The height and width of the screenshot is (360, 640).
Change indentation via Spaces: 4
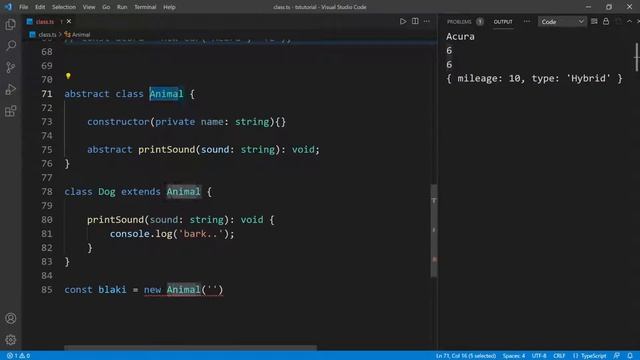click(x=514, y=356)
